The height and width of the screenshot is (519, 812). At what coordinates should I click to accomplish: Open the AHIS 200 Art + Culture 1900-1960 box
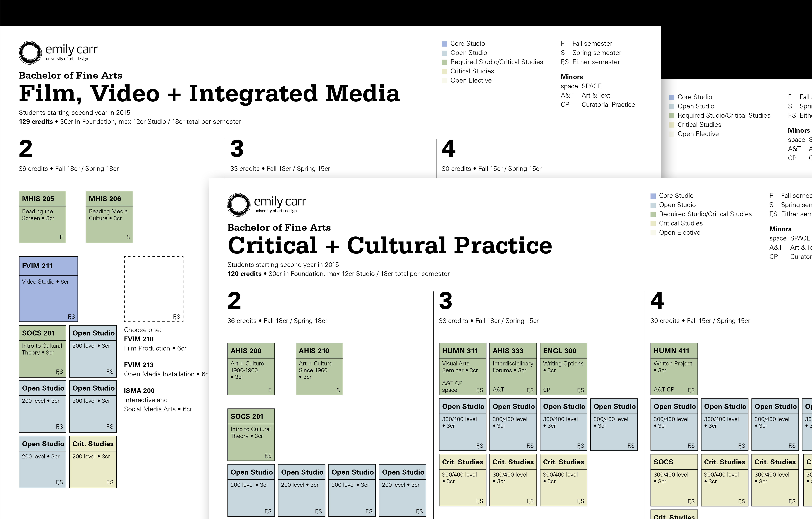(251, 369)
